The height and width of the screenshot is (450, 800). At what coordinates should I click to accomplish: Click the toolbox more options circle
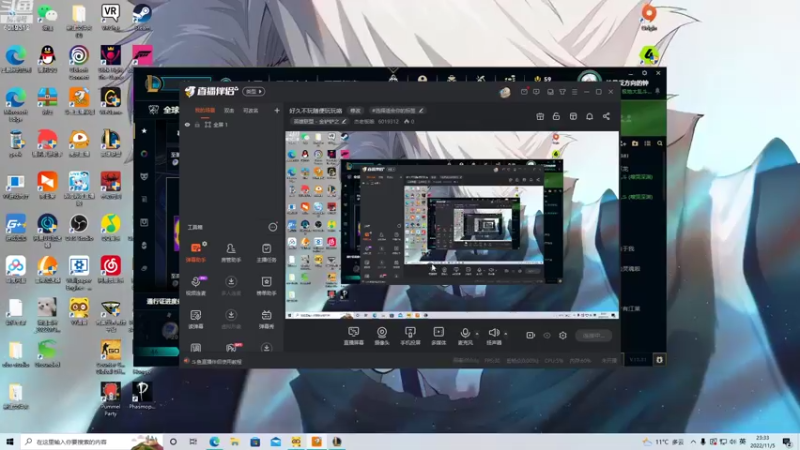[x=273, y=227]
